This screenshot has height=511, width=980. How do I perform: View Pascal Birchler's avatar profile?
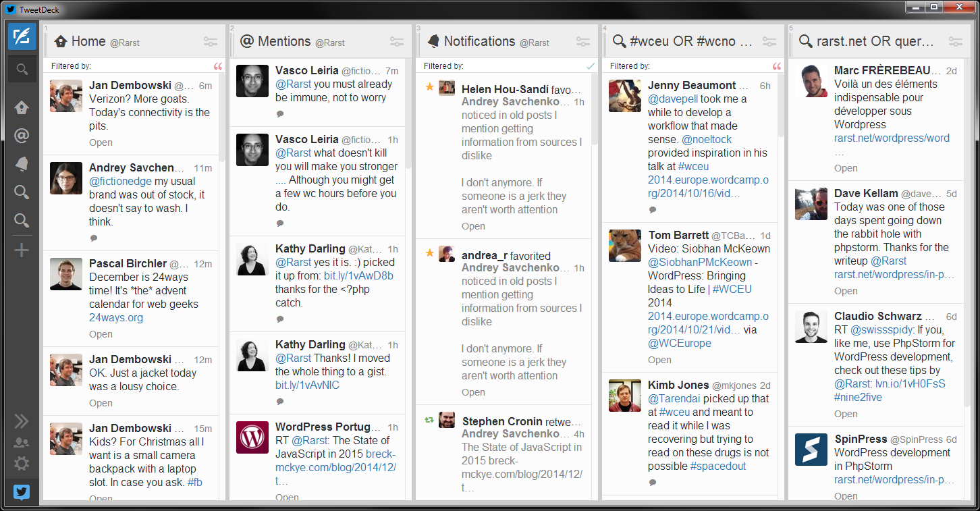(66, 274)
